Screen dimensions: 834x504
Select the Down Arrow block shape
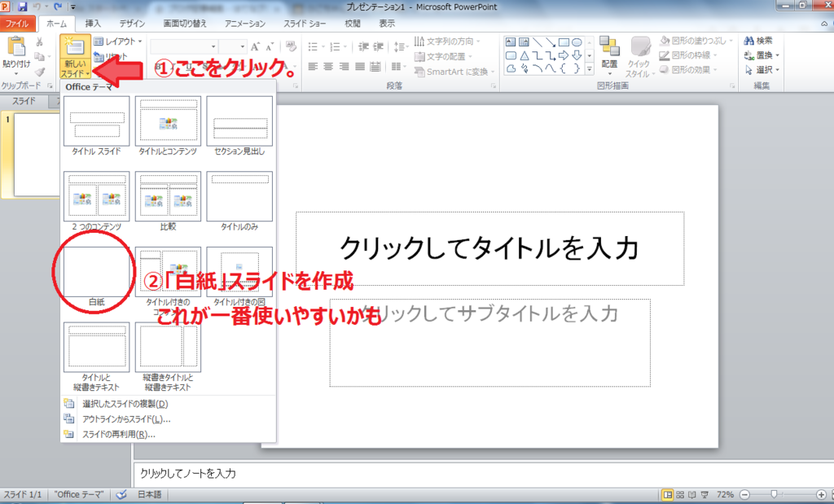click(577, 55)
